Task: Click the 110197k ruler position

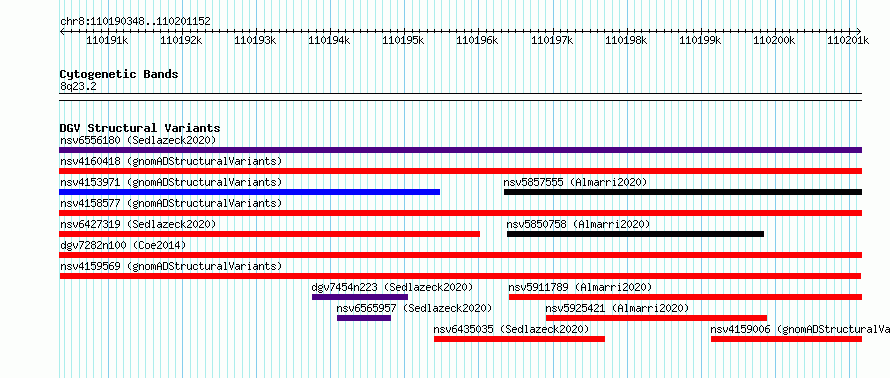Action: pos(552,40)
